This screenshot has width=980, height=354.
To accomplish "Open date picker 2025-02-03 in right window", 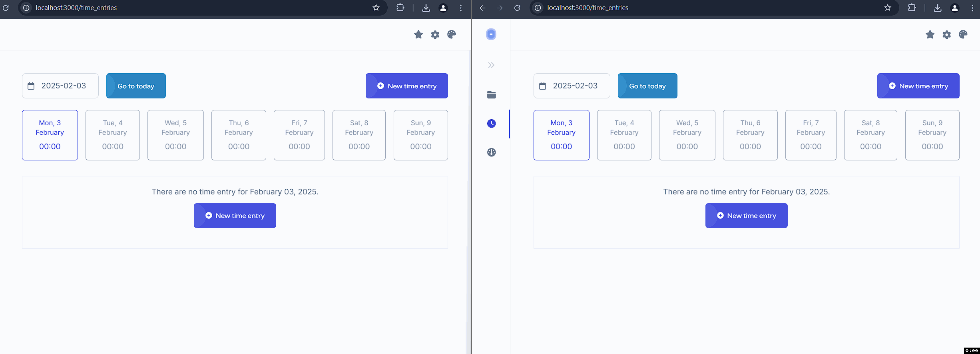I will 572,86.
